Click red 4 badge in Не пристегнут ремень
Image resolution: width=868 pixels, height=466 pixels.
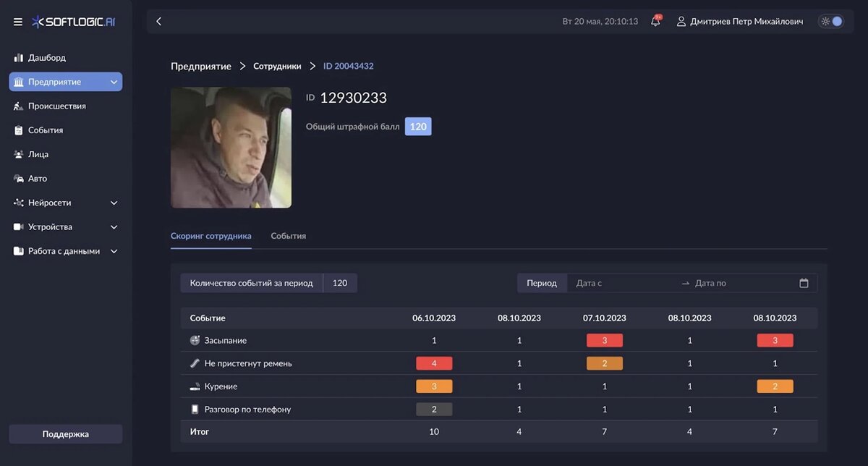(434, 363)
